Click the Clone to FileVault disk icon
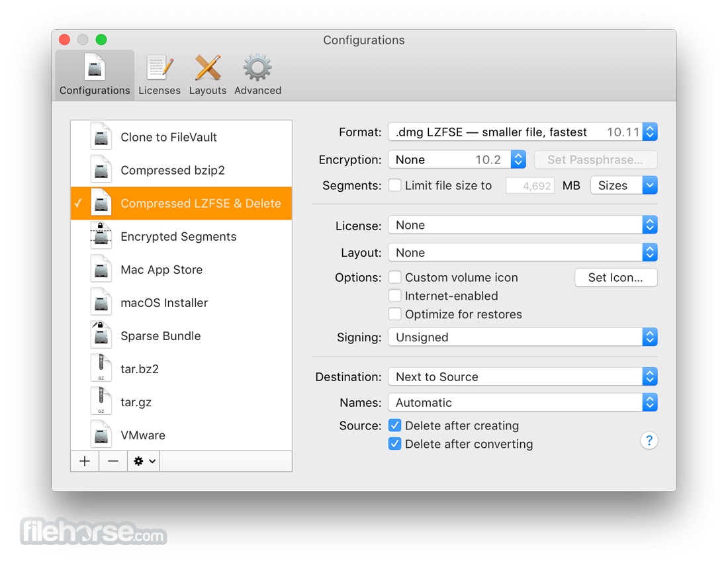 [101, 137]
